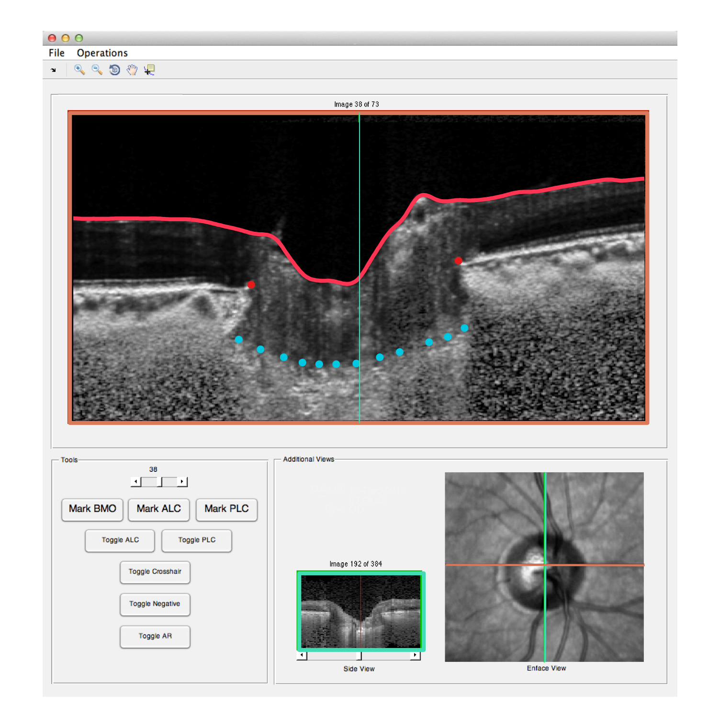The image size is (720, 728).
Task: Click 'Image 38 of 73' title text
Action: coord(357,104)
